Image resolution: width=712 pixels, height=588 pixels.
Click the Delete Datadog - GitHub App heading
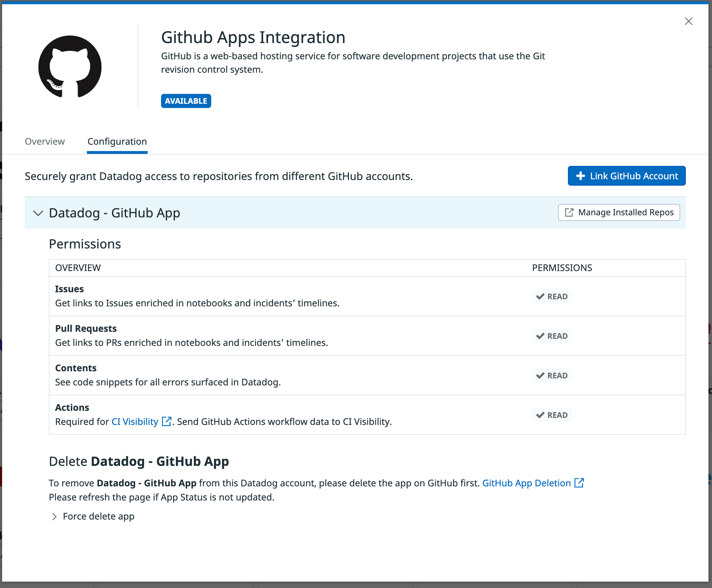tap(139, 461)
